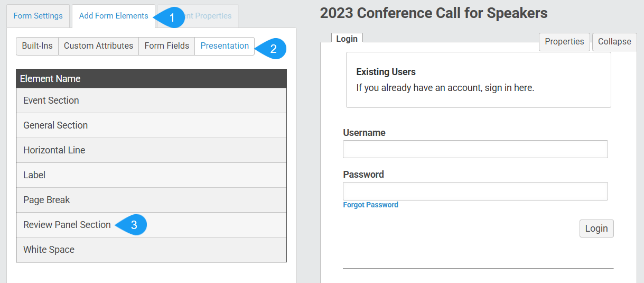Choose Horizontal Line element
Viewport: 644px width, 283px height.
[x=151, y=150]
